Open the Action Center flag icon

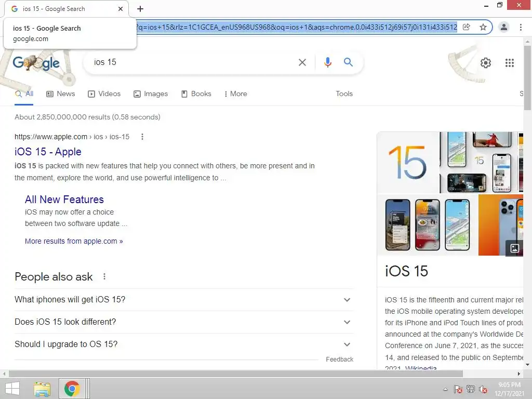tap(458, 389)
